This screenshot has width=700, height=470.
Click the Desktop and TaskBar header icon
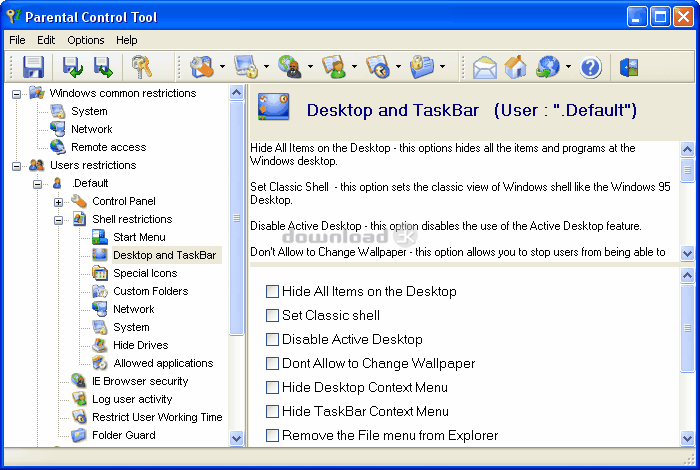pos(273,107)
